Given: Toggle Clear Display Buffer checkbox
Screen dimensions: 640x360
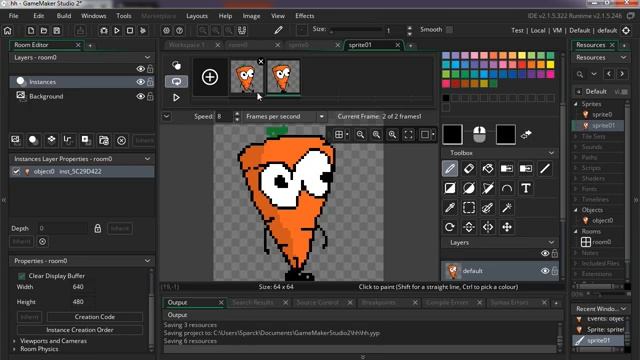Looking at the screenshot, I should [22, 276].
